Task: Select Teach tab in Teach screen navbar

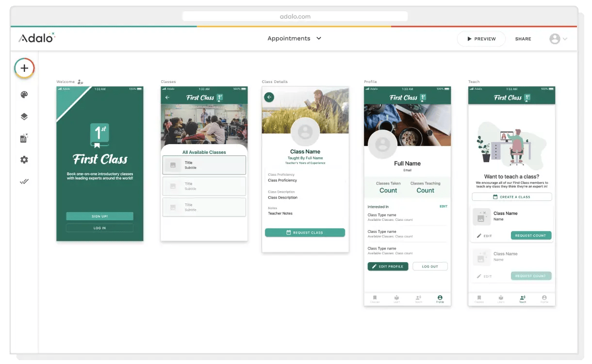Action: tap(522, 299)
